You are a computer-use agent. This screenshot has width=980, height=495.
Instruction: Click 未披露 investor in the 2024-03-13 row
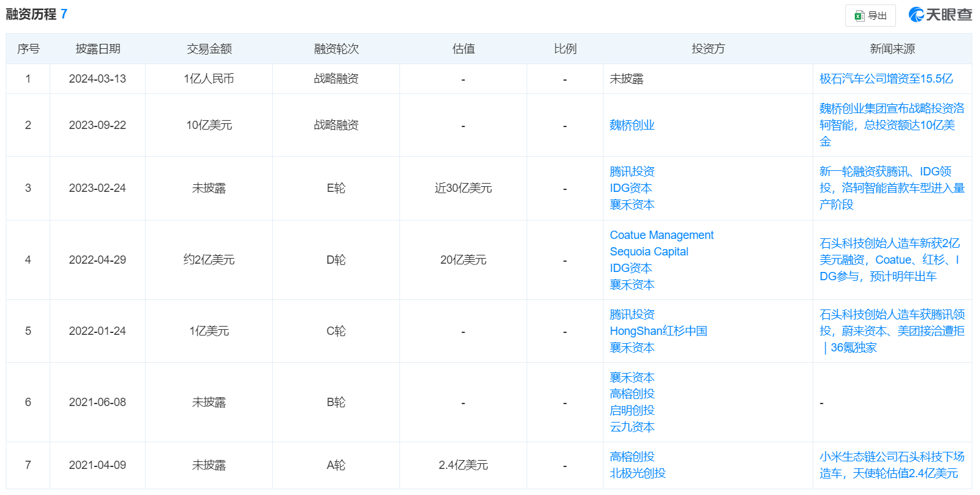click(626, 79)
